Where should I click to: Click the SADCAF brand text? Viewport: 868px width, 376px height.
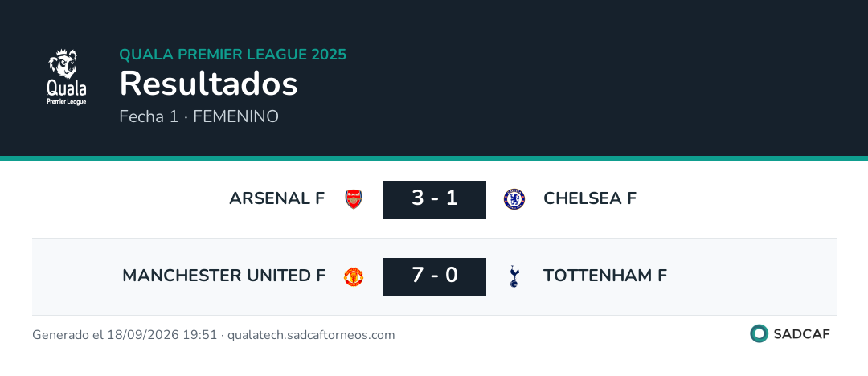(x=801, y=334)
